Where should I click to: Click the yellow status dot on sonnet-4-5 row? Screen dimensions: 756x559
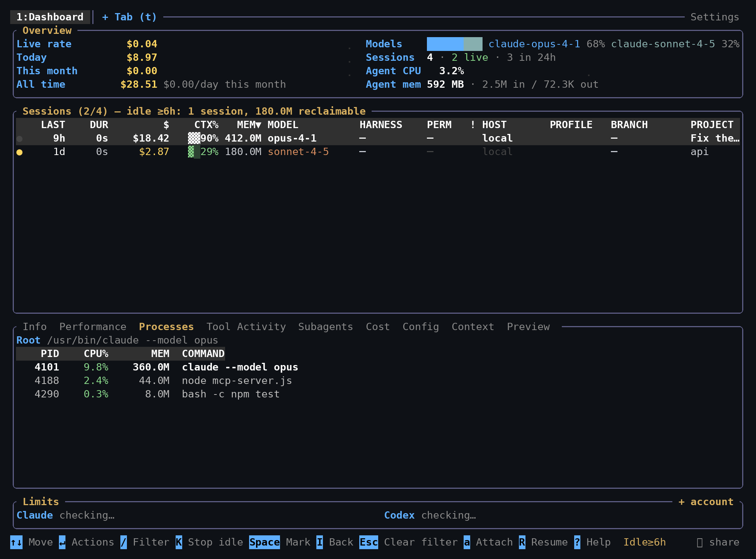[20, 152]
